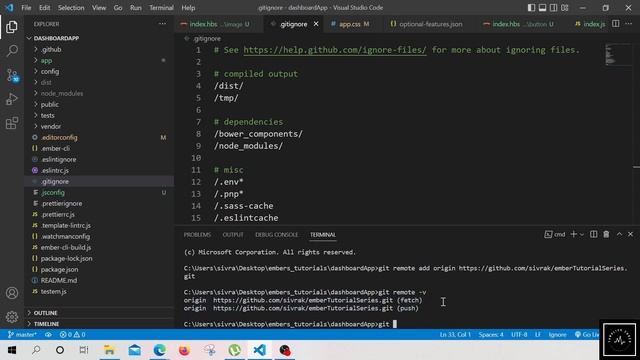Click the editor minimap

(x=618, y=55)
